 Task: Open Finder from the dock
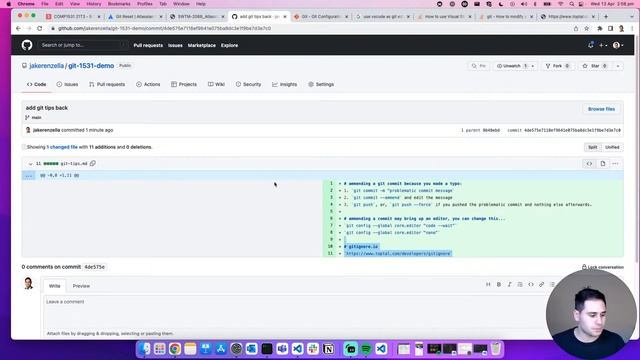click(144, 349)
